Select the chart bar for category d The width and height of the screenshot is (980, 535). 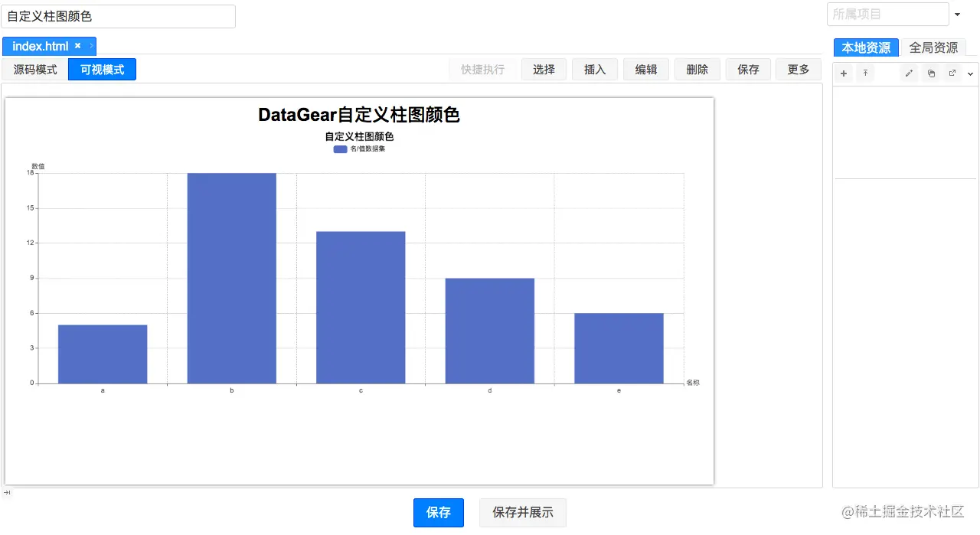point(490,331)
